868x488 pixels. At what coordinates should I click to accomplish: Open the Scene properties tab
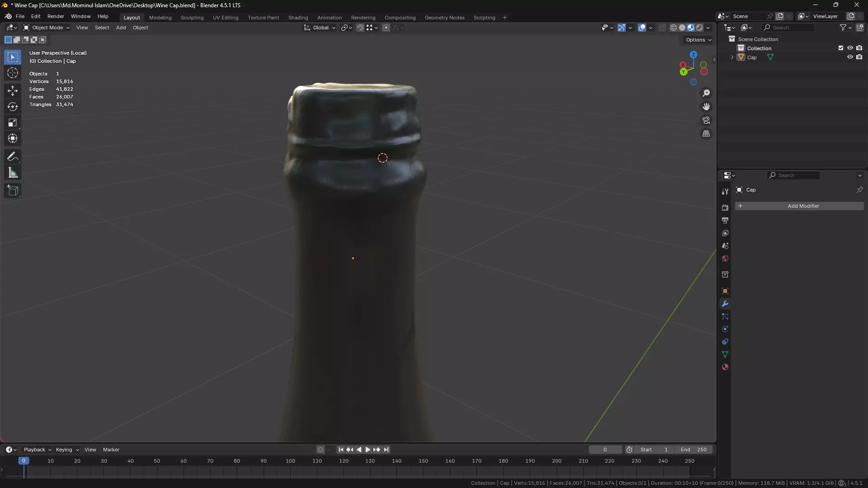[725, 246]
